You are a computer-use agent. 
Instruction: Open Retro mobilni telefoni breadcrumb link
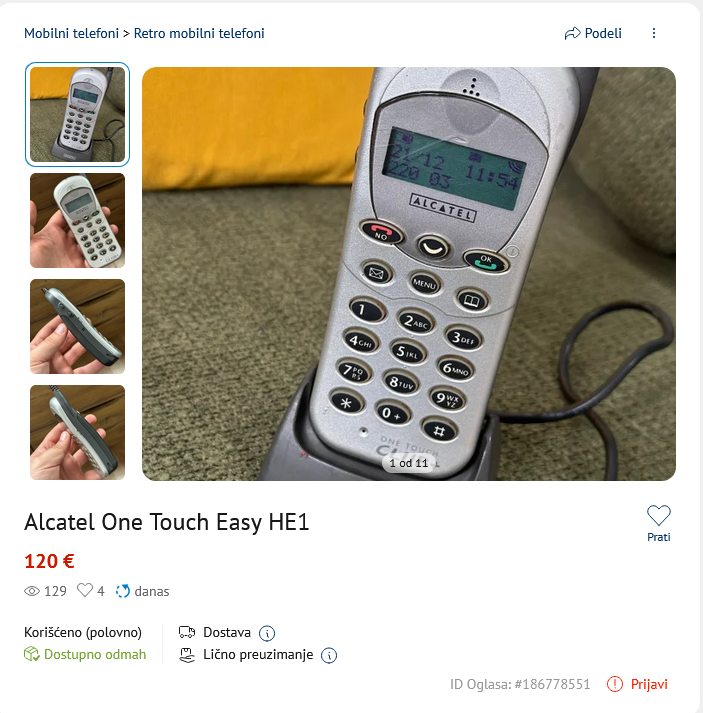[199, 33]
